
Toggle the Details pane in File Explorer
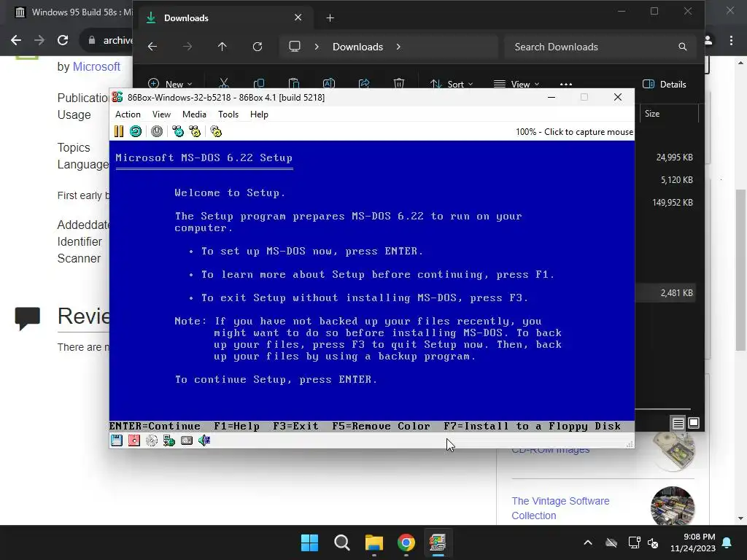pyautogui.click(x=664, y=85)
